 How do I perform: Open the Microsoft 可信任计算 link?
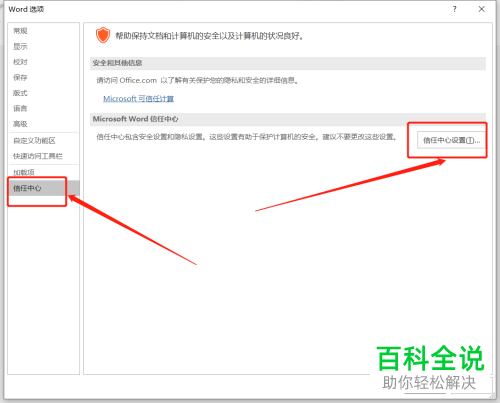point(138,99)
